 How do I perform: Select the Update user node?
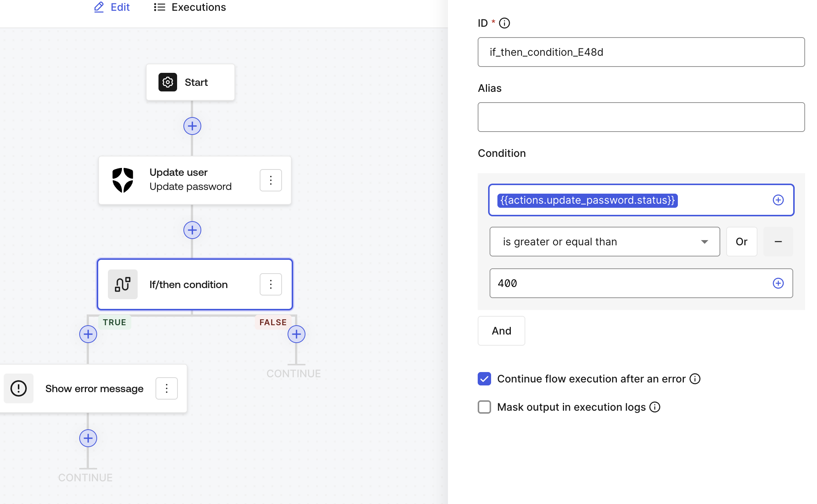point(195,180)
